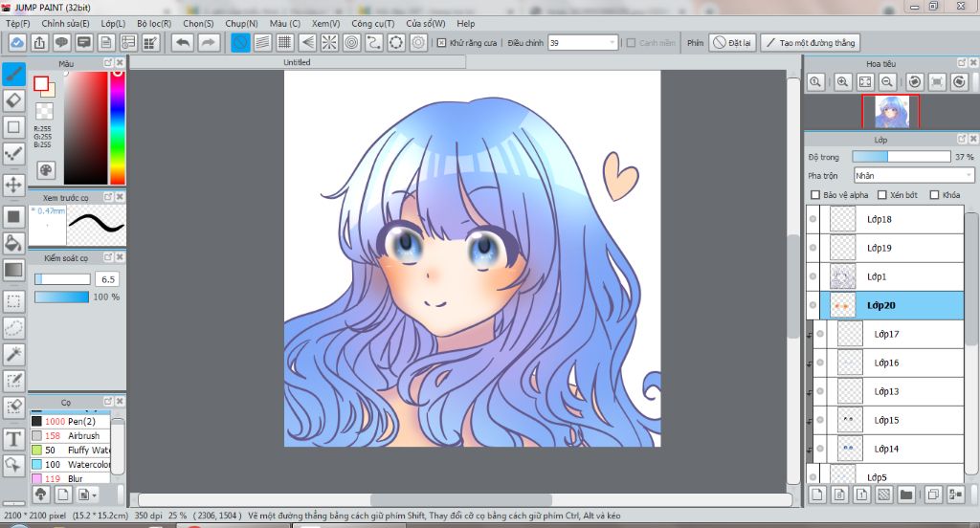This screenshot has height=528, width=980.
Task: Turn off snap with the blue circle icon
Action: (x=240, y=42)
